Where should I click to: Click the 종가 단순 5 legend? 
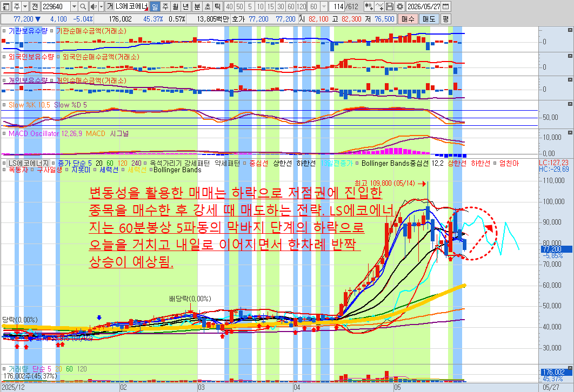[x=75, y=164]
